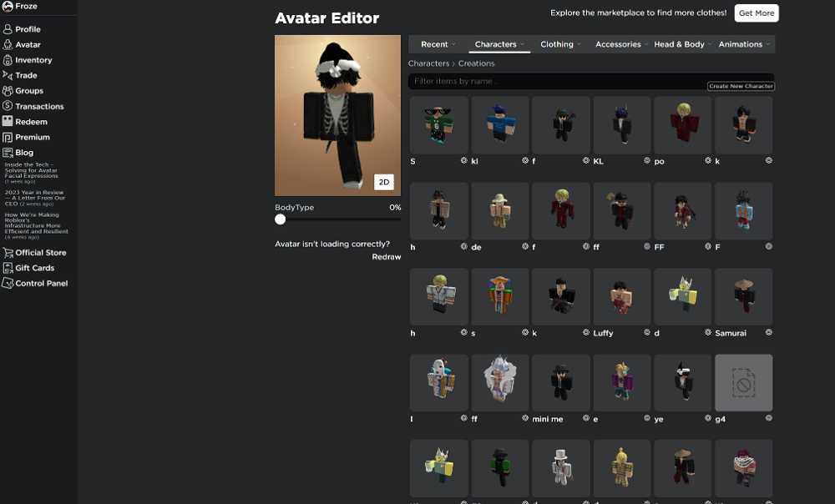Select the Samurai character thumbnail
The height and width of the screenshot is (504, 835).
[743, 297]
